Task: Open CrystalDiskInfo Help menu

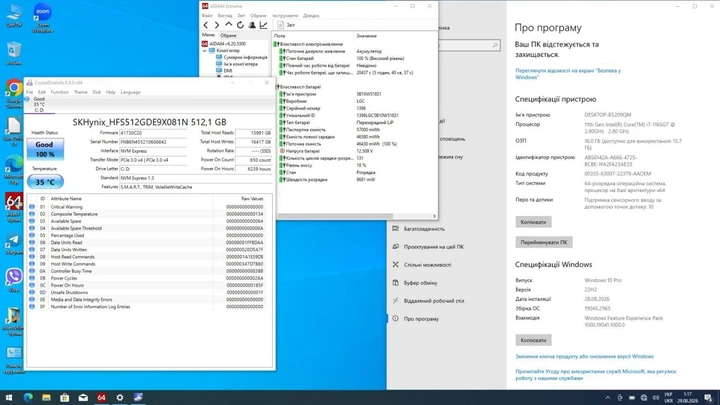Action: (111, 92)
